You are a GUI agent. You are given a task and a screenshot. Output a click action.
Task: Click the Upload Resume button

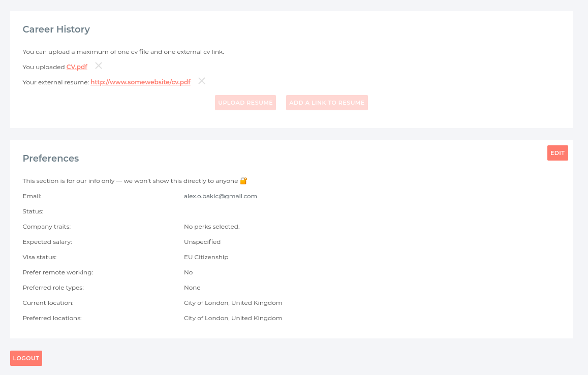coord(245,103)
